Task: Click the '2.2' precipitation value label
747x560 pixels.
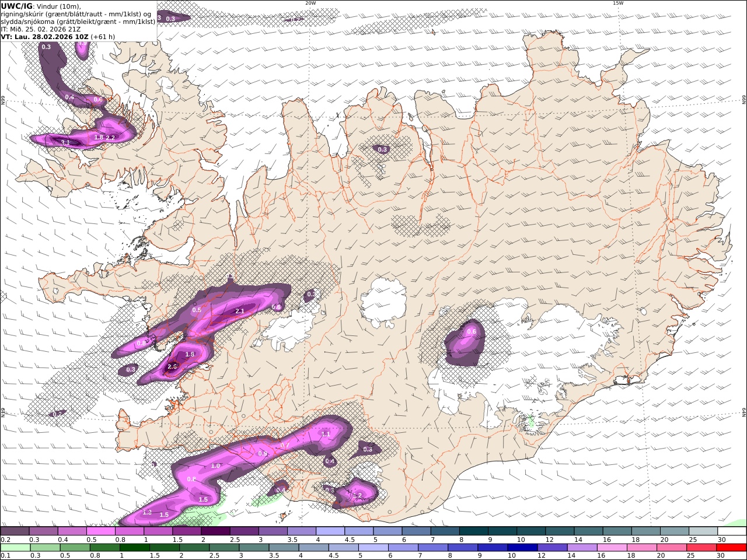Action: coord(110,137)
